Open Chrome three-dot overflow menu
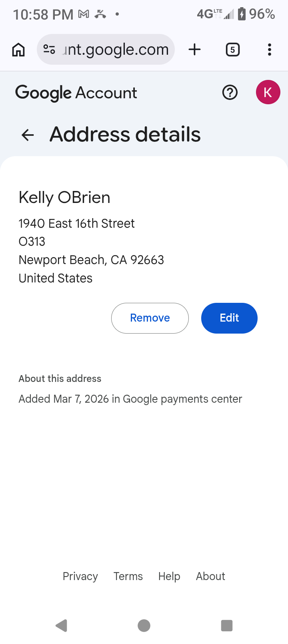 coord(270,50)
